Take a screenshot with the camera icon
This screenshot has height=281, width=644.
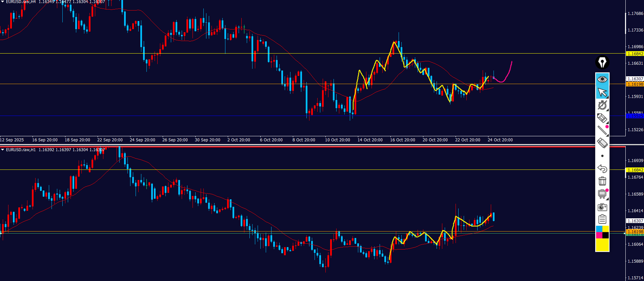click(602, 207)
